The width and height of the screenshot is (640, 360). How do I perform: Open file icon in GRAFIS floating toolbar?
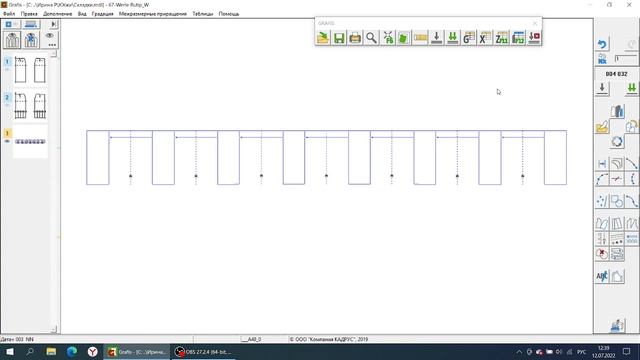pyautogui.click(x=323, y=38)
